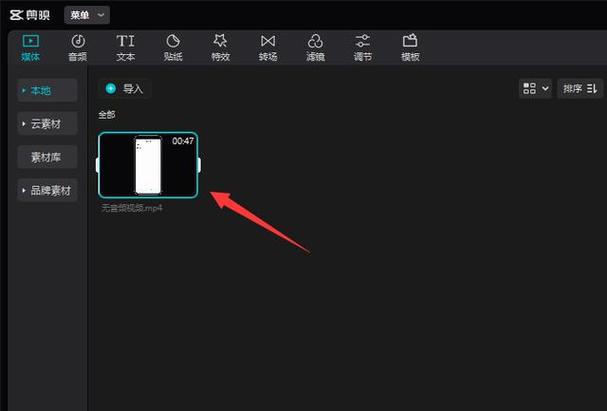The height and width of the screenshot is (411, 607).
Task: Open the 调节 adjustment sliders icon
Action: pos(363,41)
